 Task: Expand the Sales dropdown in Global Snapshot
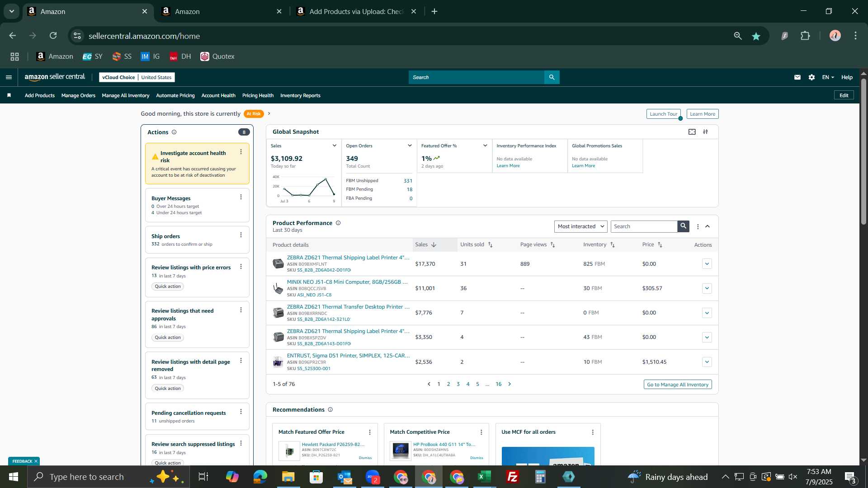pos(335,145)
